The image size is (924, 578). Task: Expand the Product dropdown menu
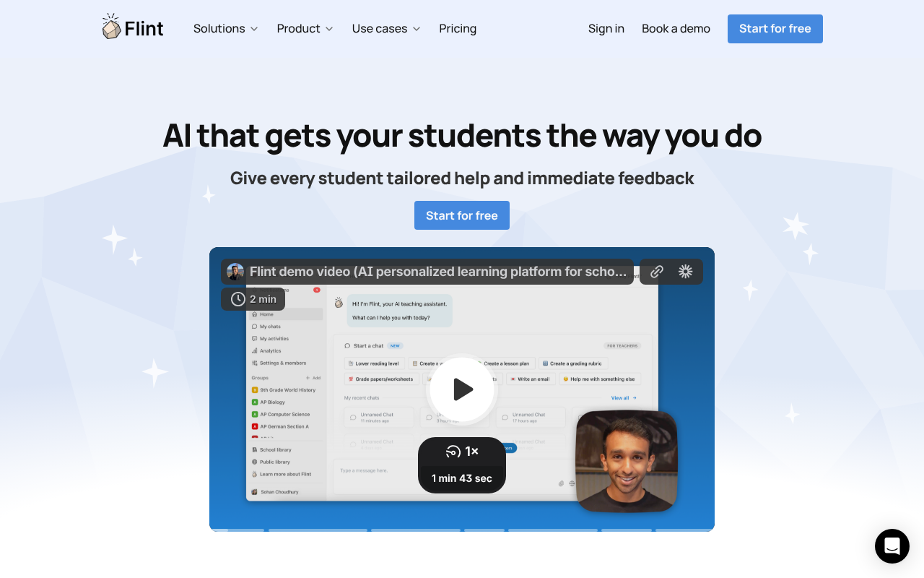305,29
